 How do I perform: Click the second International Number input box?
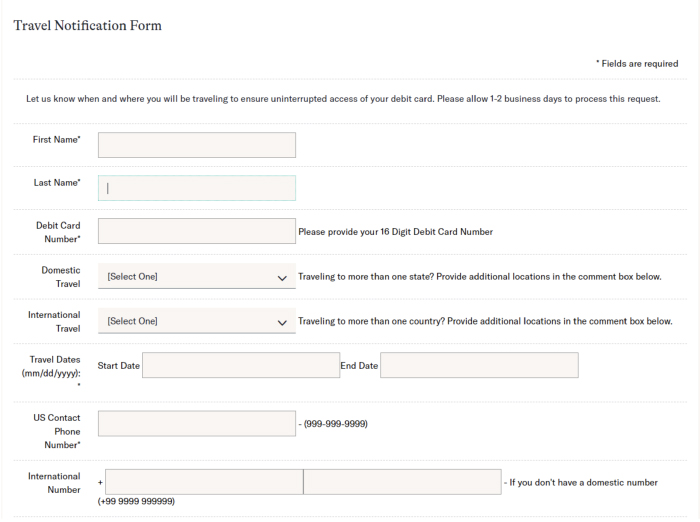point(402,482)
